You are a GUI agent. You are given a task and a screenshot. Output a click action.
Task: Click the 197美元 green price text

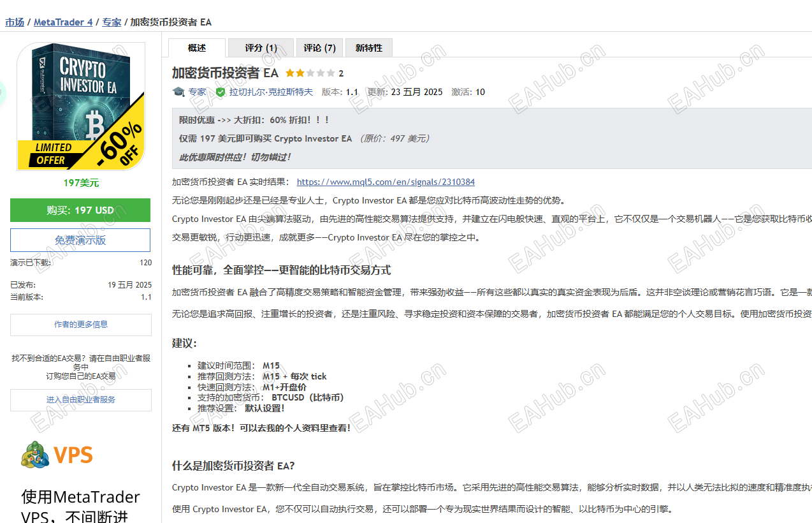tap(81, 182)
